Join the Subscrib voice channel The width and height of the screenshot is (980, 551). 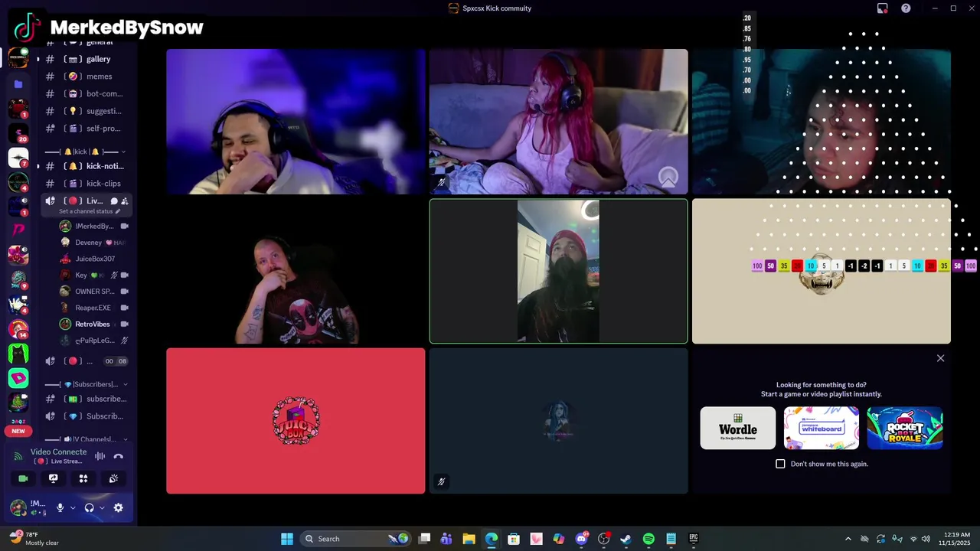[86, 416]
